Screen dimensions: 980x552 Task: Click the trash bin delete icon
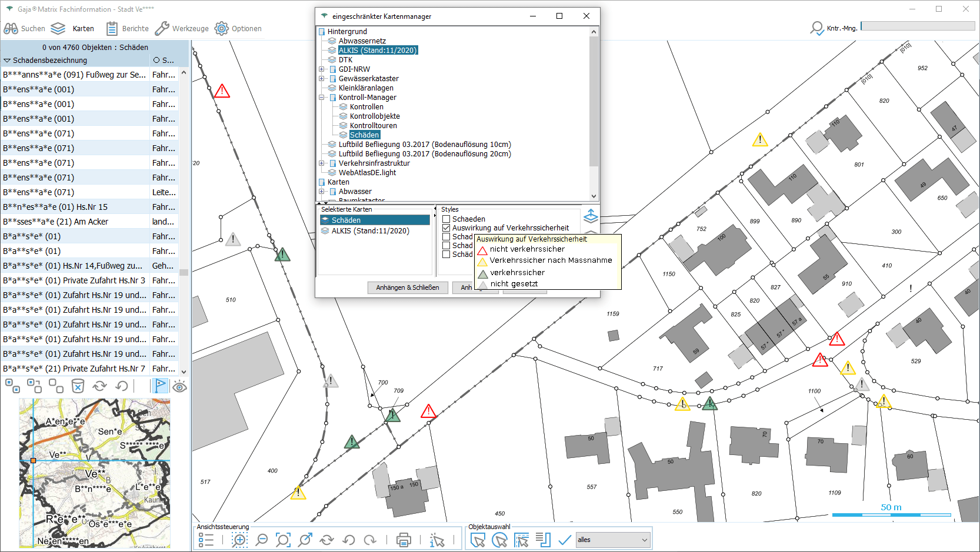[78, 386]
